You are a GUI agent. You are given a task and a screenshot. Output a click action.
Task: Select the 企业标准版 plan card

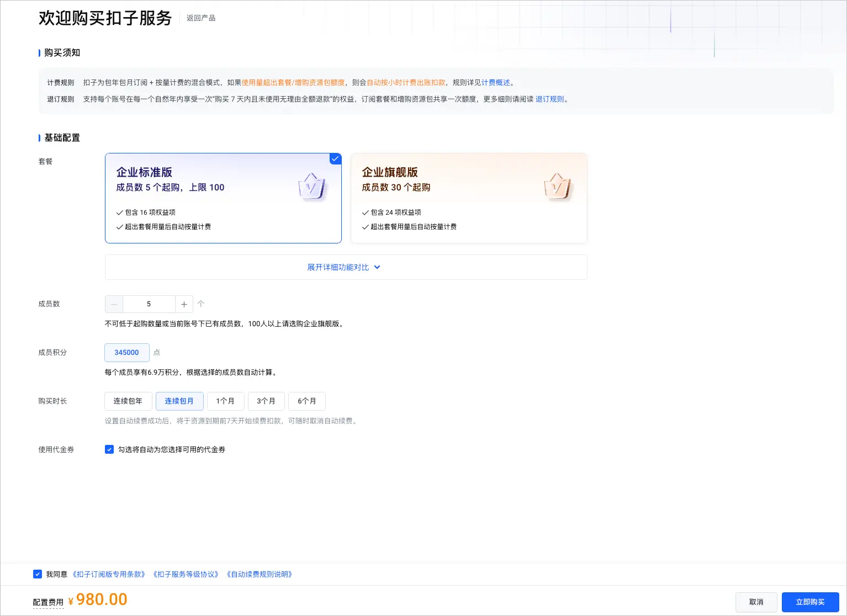click(223, 198)
